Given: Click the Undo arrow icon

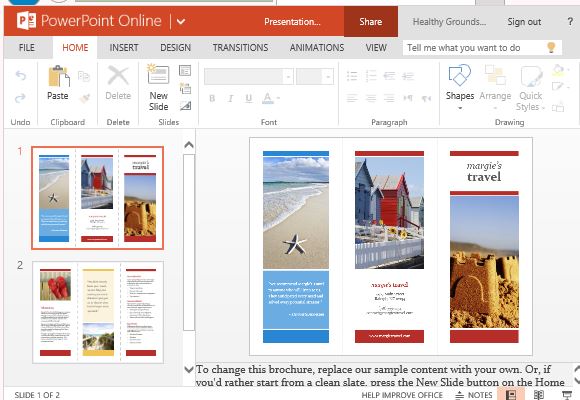Looking at the screenshot, I should [20, 75].
